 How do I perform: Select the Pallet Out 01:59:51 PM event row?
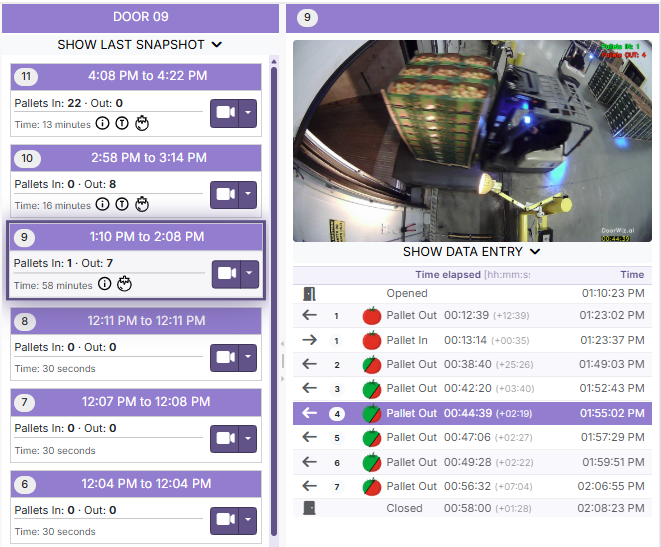coord(473,462)
